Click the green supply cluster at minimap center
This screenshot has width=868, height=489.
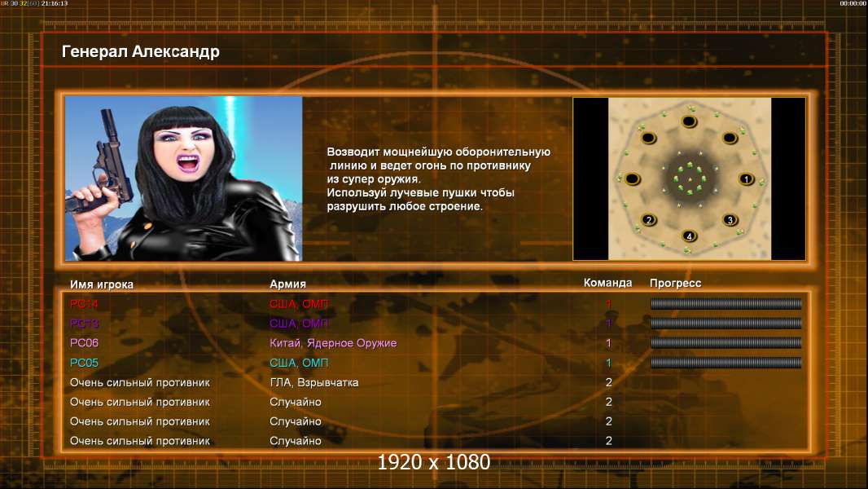(x=690, y=178)
